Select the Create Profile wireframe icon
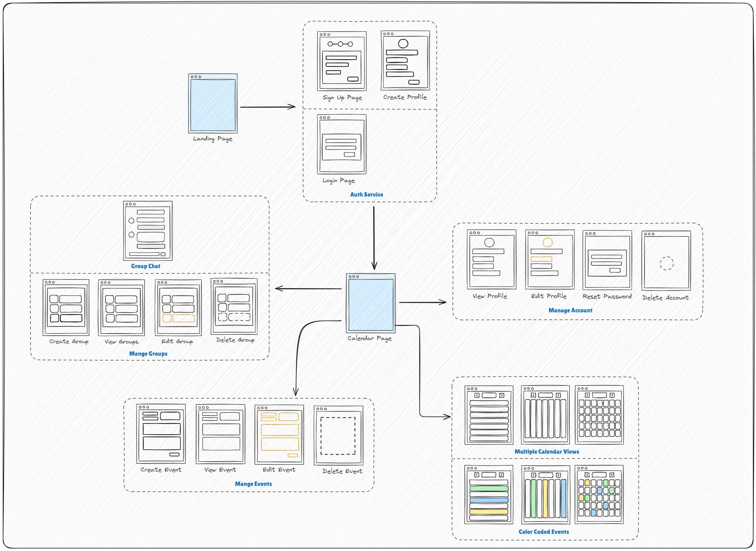 (405, 61)
